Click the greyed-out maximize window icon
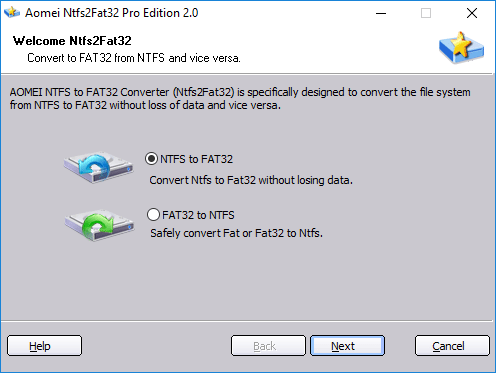The height and width of the screenshot is (373, 496). 426,13
